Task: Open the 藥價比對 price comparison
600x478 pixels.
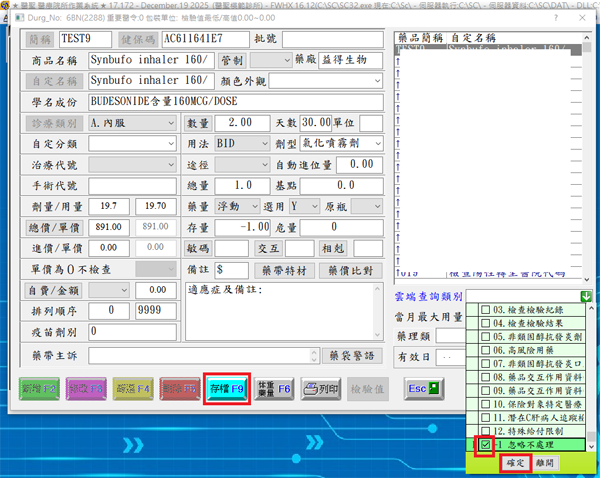Action: pyautogui.click(x=350, y=270)
